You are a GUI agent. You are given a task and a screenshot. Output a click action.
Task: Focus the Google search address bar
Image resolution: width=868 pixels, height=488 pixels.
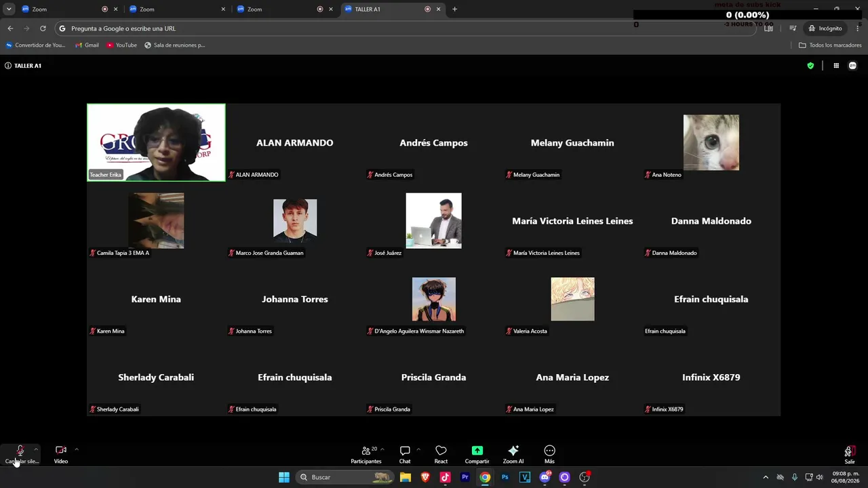pyautogui.click(x=405, y=28)
